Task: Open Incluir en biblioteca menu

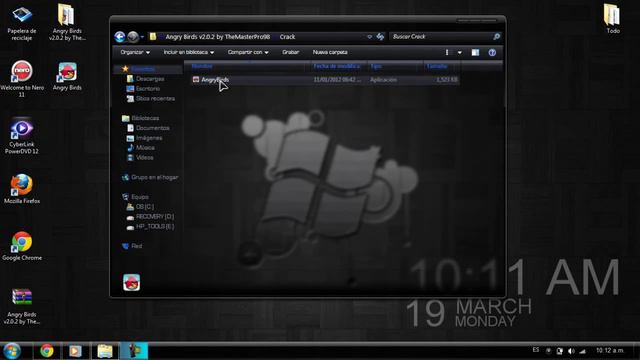Action: click(x=189, y=52)
